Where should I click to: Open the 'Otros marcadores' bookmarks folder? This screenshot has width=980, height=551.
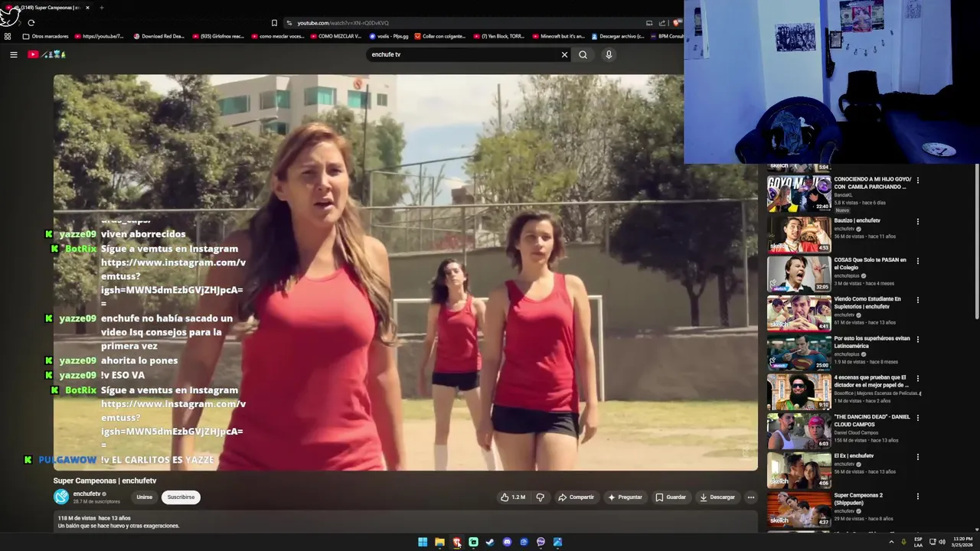[x=46, y=36]
